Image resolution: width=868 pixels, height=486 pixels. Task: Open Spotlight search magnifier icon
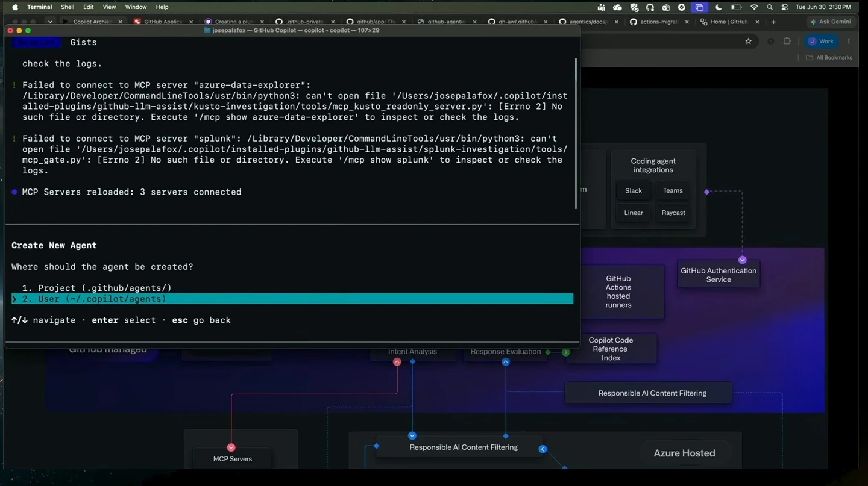pos(770,7)
